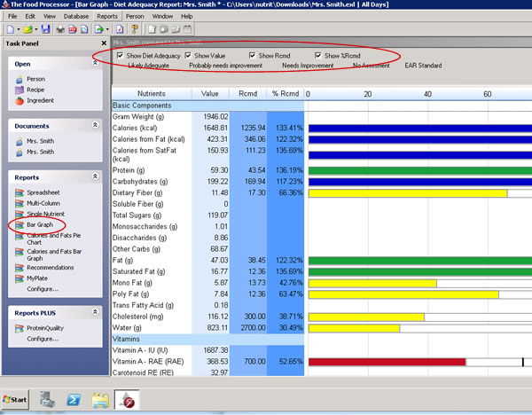The height and width of the screenshot is (415, 532).
Task: Click the Print icon in the toolbar
Action: tap(60, 29)
